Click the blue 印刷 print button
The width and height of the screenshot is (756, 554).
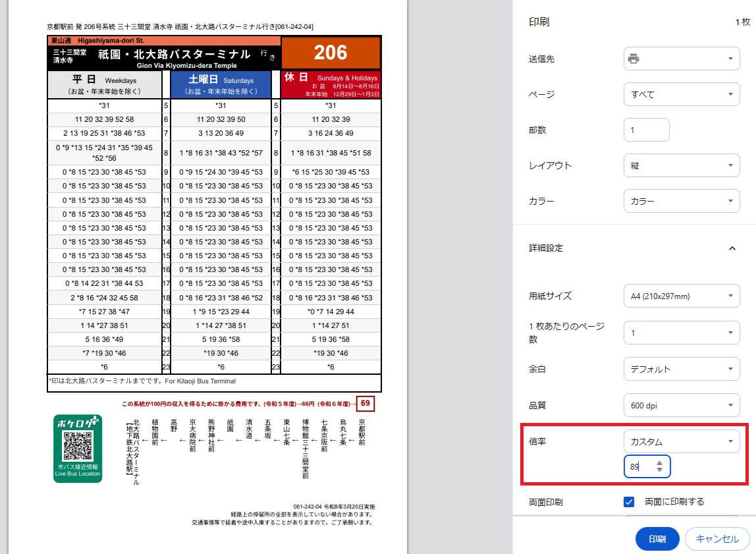click(657, 539)
